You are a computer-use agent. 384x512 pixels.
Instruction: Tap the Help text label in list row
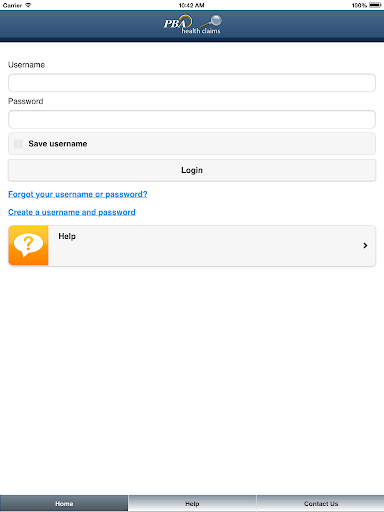click(x=67, y=236)
